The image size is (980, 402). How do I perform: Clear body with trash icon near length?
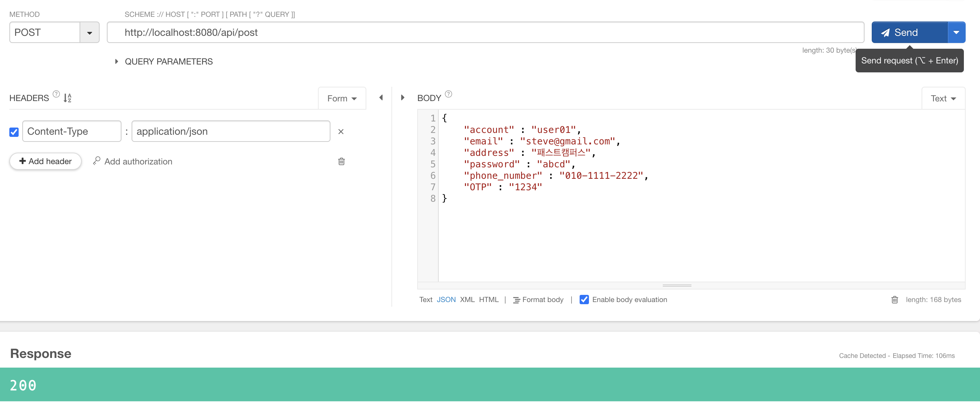[894, 300]
